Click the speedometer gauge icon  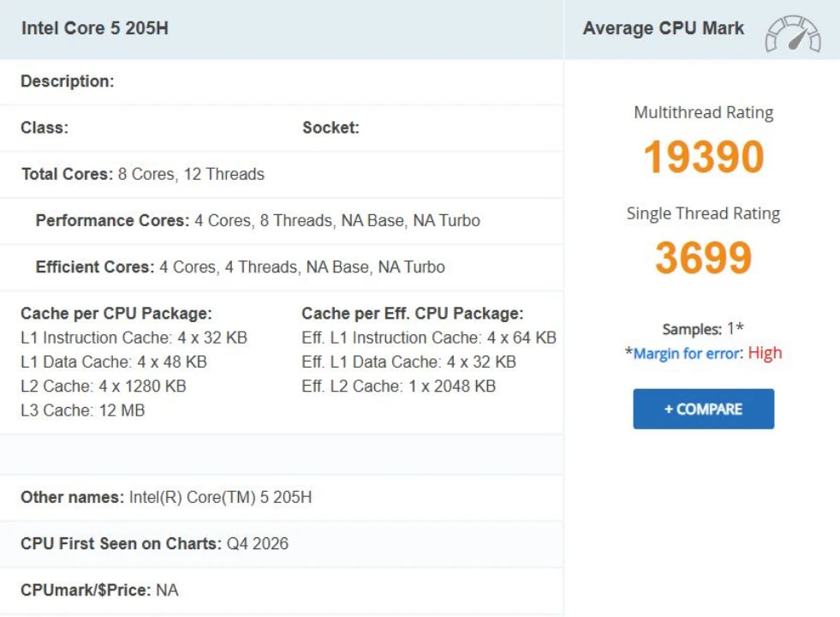(793, 33)
